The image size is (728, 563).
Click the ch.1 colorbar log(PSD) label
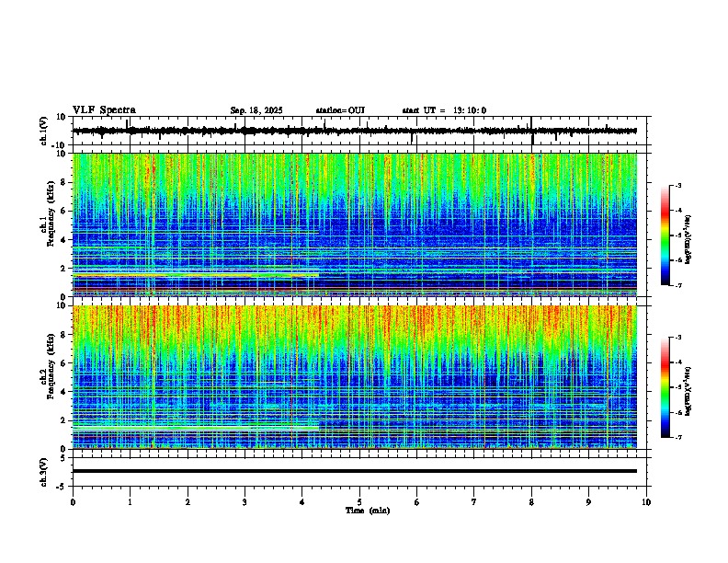[x=688, y=240]
